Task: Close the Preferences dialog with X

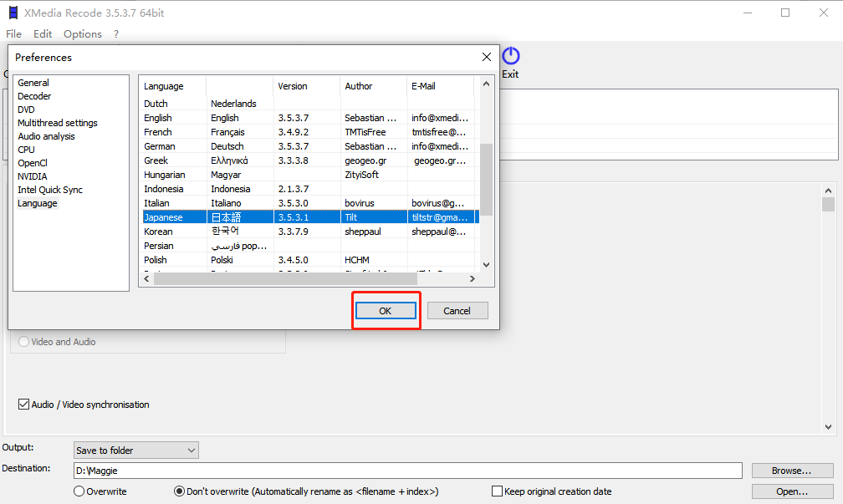Action: [x=487, y=57]
